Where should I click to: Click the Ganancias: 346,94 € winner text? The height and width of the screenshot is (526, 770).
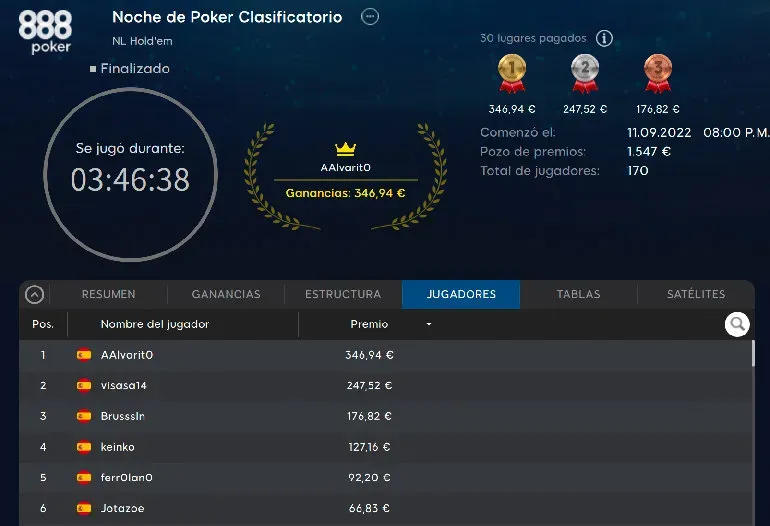345,193
